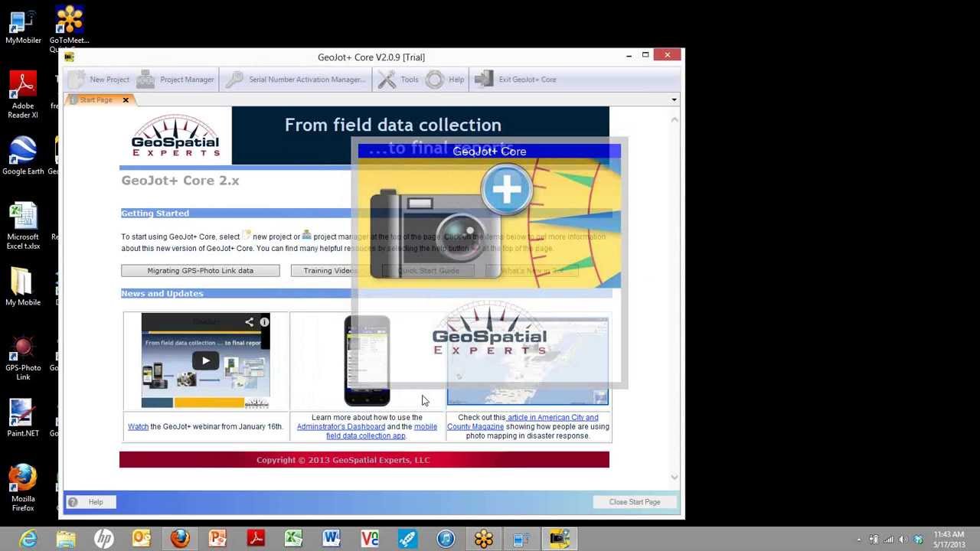Screen dimensions: 980x551
Task: Click the volume icon in the system tray
Action: [903, 540]
